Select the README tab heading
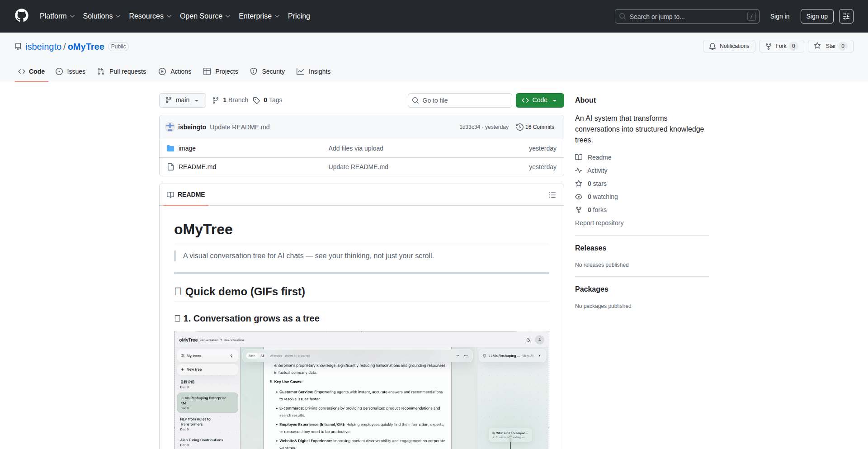The height and width of the screenshot is (449, 868). tap(186, 195)
